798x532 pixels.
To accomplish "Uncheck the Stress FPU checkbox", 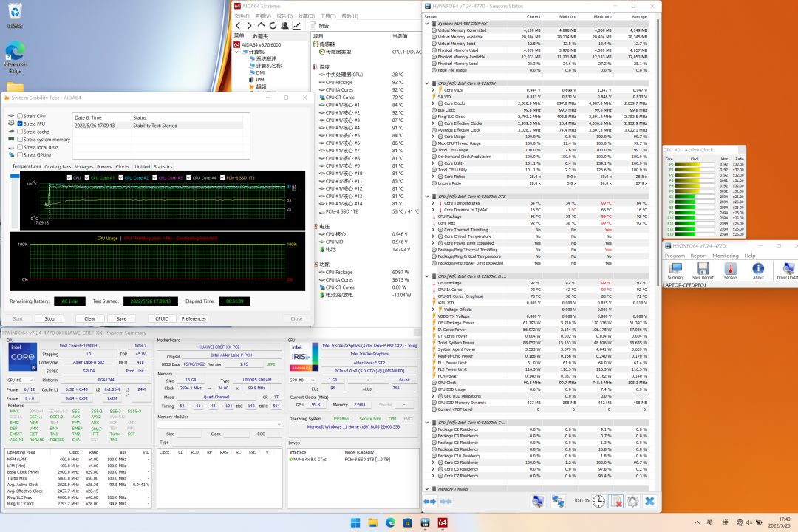I will coord(20,124).
